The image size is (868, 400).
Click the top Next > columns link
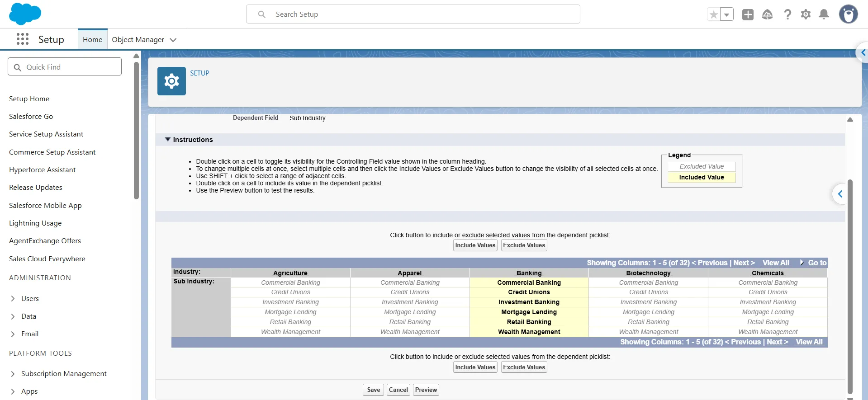click(x=744, y=263)
